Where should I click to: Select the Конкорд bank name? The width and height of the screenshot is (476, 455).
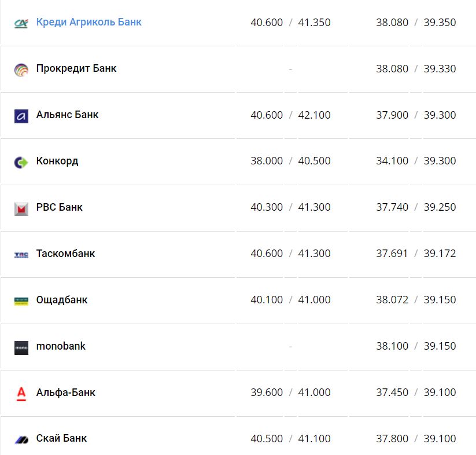57,161
